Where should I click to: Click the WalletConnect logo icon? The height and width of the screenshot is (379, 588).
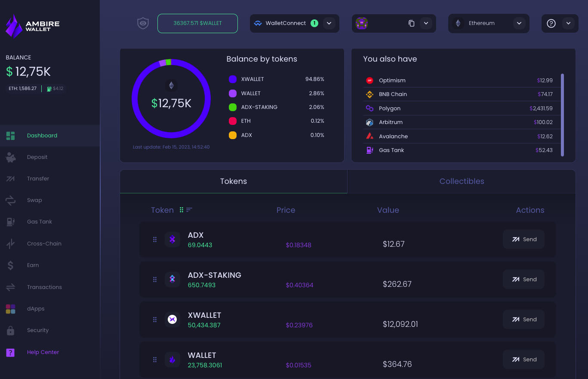(x=258, y=23)
